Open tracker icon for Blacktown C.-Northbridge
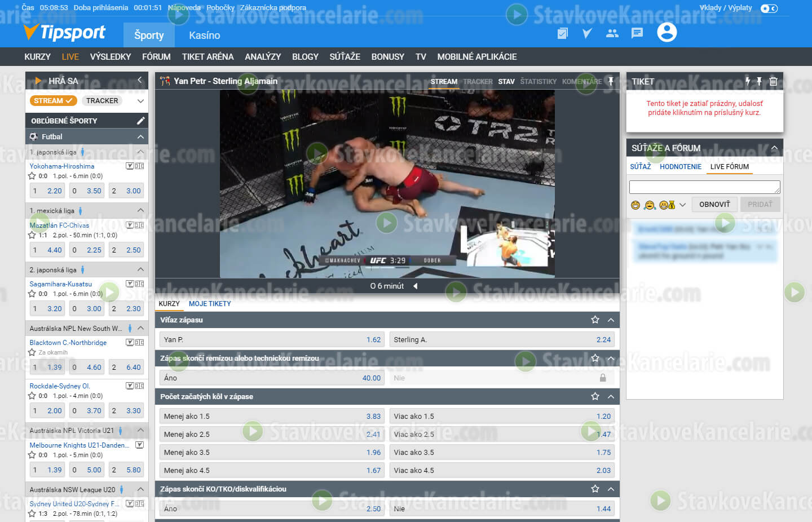 139,342
